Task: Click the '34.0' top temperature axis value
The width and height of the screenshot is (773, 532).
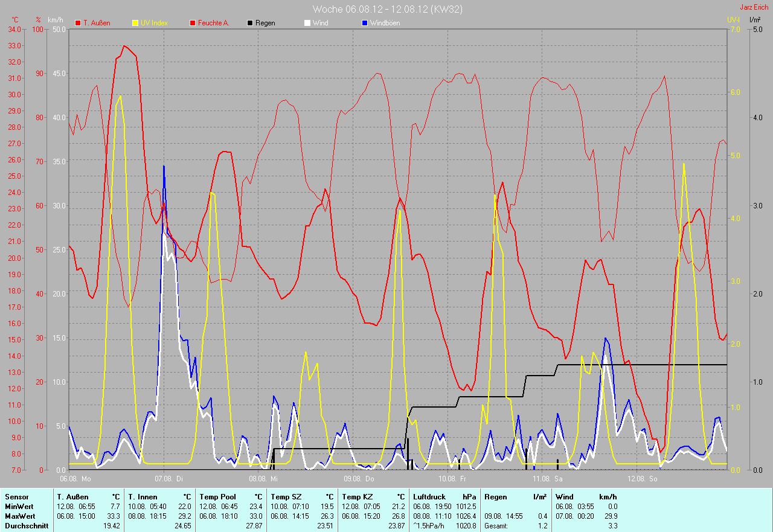Action: [x=14, y=29]
